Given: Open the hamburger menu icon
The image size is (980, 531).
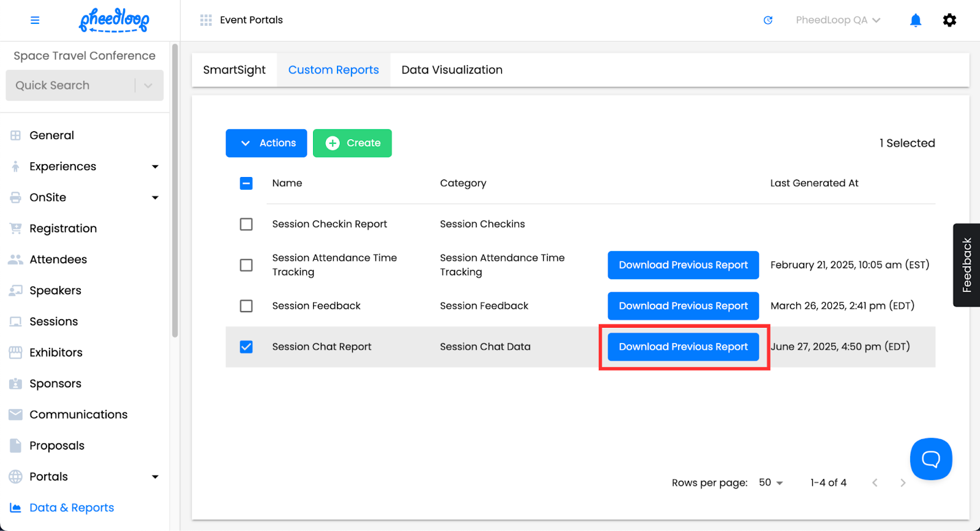Looking at the screenshot, I should 35,20.
